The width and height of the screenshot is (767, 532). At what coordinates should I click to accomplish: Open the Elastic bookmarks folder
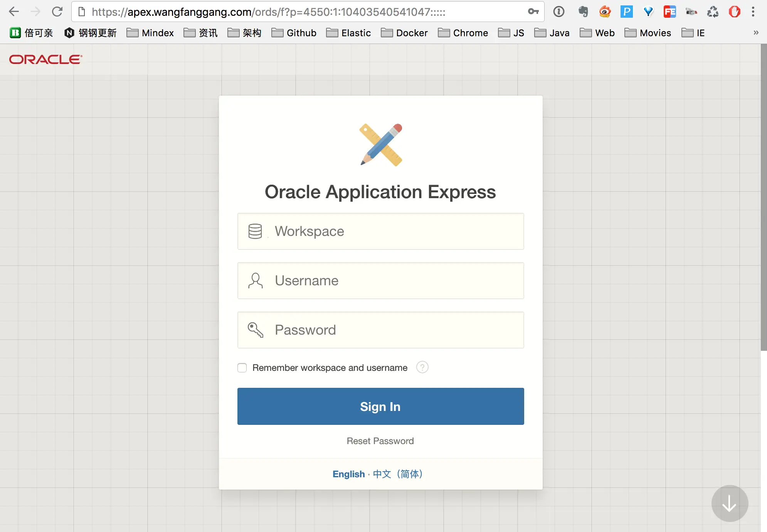click(348, 33)
